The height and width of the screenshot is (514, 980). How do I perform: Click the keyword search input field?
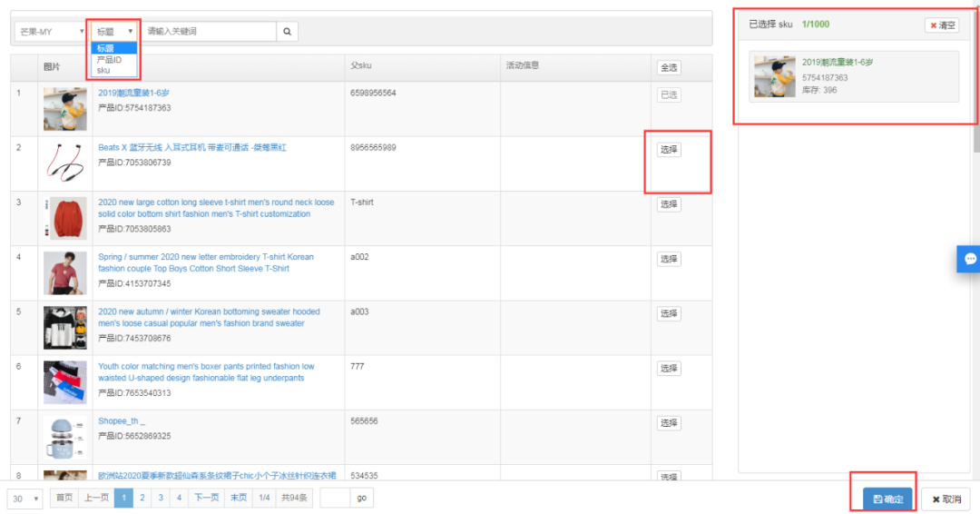pos(209,32)
